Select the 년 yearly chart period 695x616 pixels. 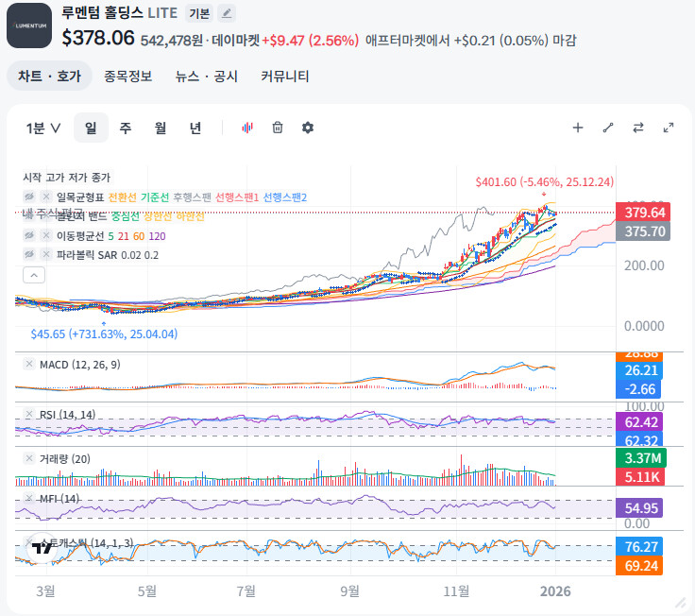click(195, 128)
